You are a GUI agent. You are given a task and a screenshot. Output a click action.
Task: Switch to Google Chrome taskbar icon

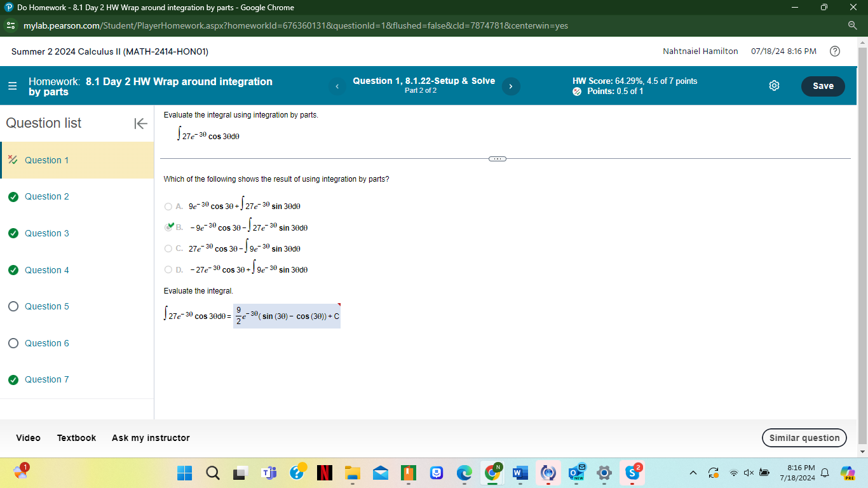pos(493,472)
